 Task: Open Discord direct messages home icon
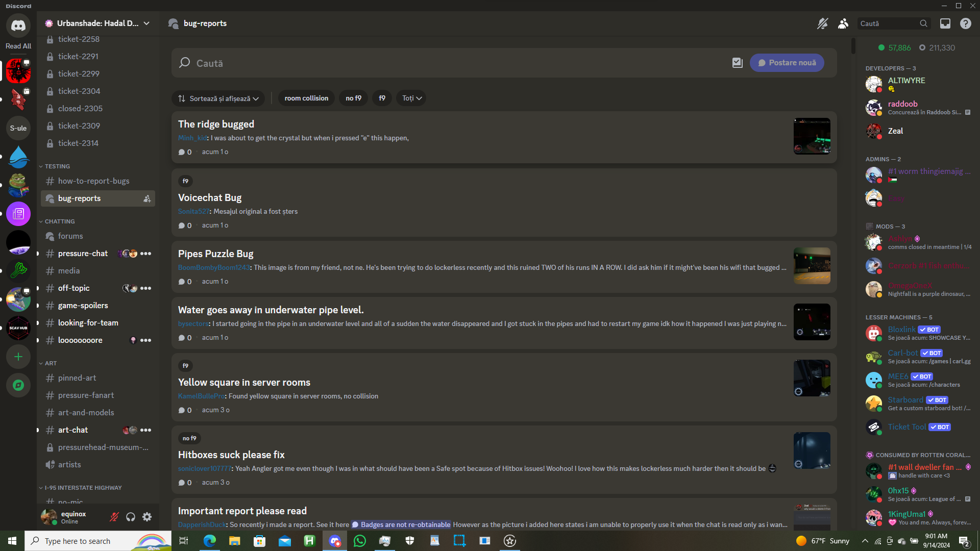tap(18, 25)
